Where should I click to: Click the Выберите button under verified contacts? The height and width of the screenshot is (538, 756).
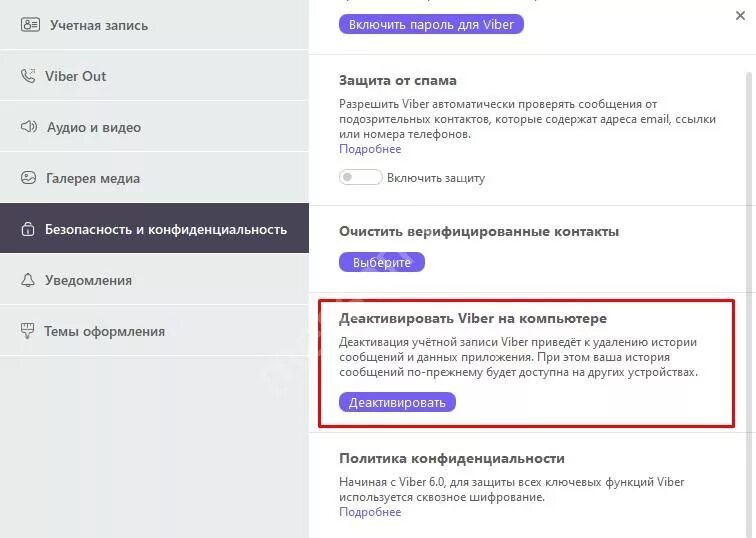[x=381, y=262]
